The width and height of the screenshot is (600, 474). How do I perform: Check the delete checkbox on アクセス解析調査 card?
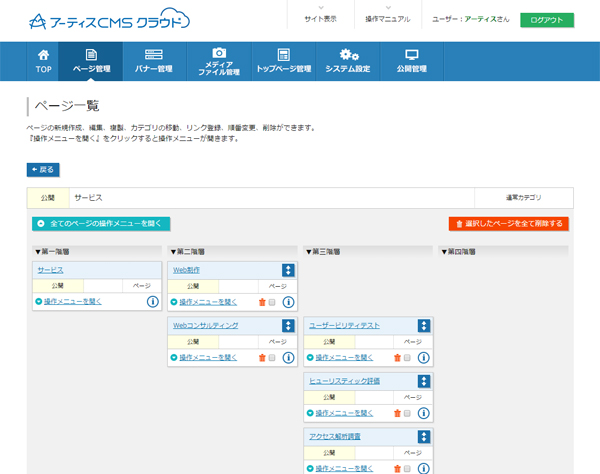click(x=408, y=469)
